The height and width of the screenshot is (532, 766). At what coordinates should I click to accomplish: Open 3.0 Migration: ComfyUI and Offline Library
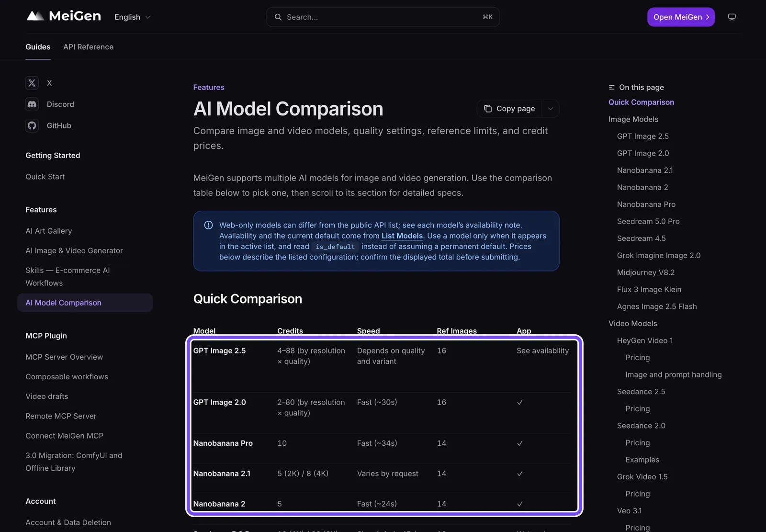74,462
